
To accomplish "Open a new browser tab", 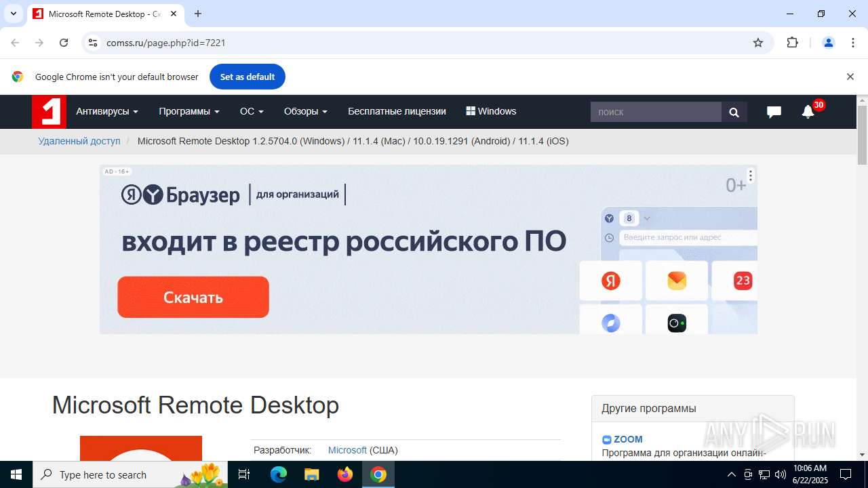I will pos(198,14).
